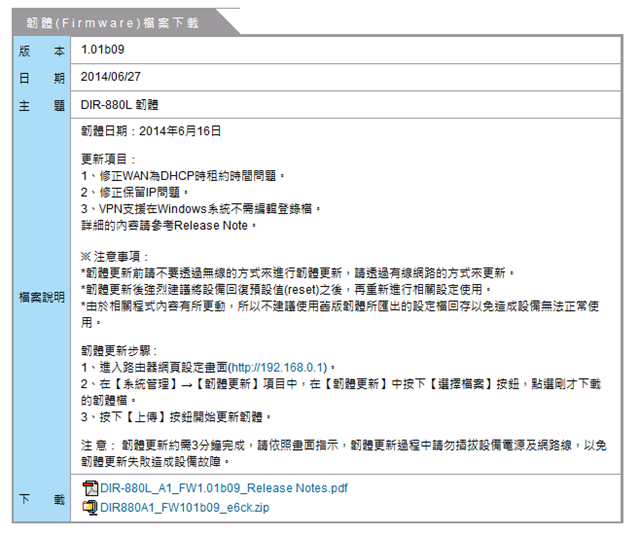The height and width of the screenshot is (536, 640).
Task: Click the 主題 row label
Action: pos(42,106)
